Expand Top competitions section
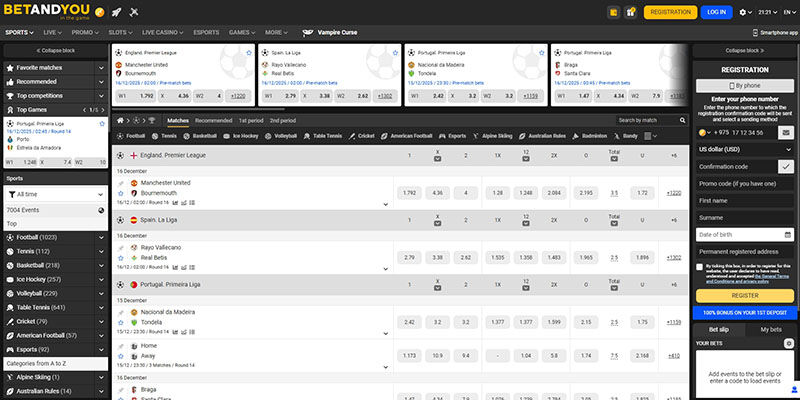This screenshot has height=400, width=800. [101, 96]
